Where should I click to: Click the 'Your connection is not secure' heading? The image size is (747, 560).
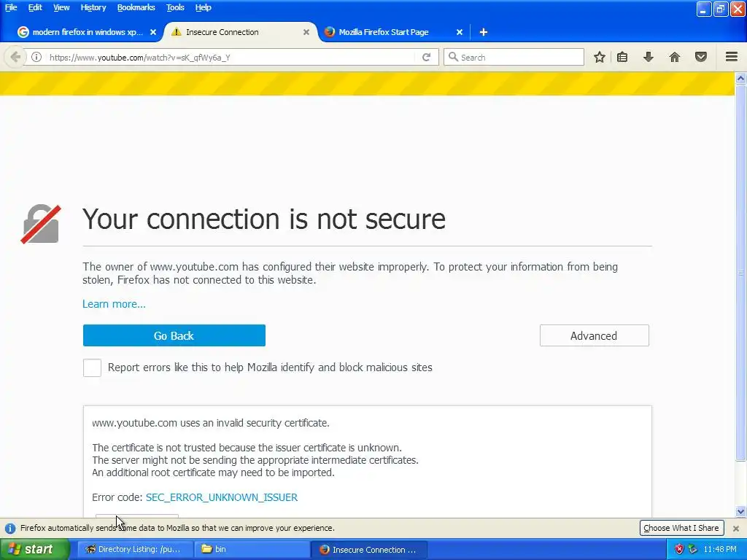(x=264, y=219)
